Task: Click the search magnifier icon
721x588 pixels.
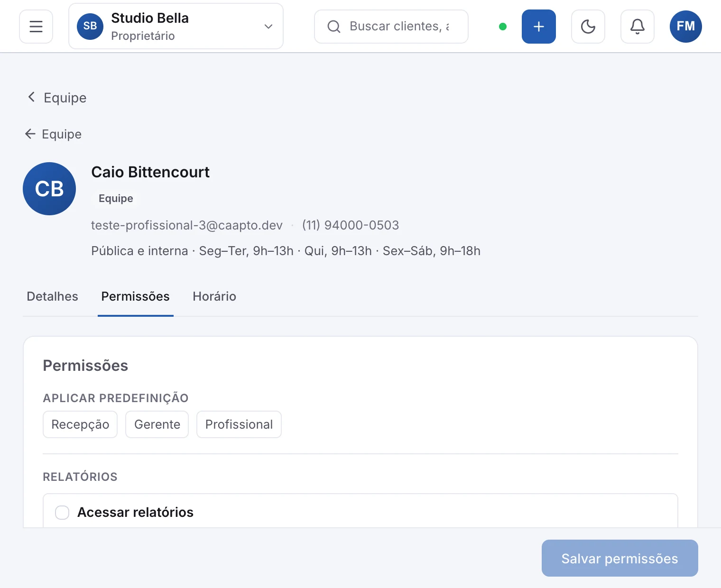Action: (334, 27)
